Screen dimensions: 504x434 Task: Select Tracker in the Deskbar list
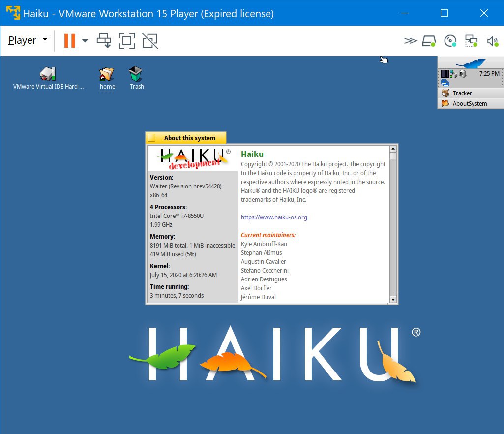(471, 93)
